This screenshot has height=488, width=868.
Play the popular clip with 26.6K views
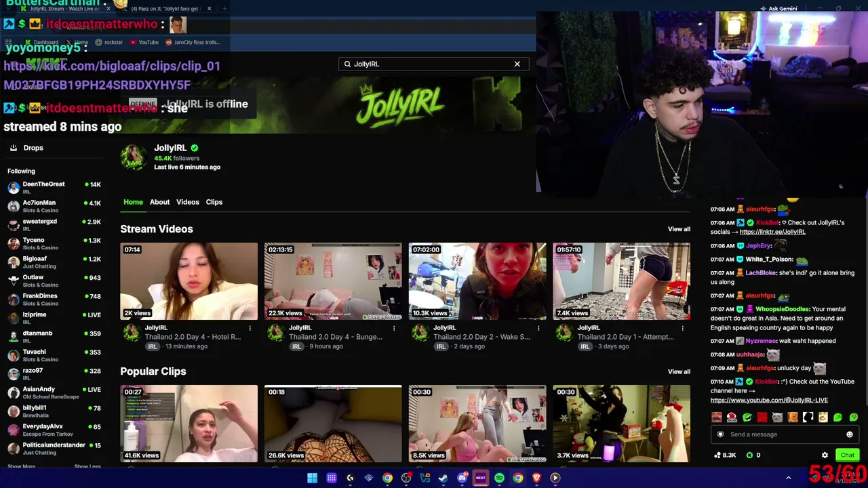pyautogui.click(x=333, y=424)
